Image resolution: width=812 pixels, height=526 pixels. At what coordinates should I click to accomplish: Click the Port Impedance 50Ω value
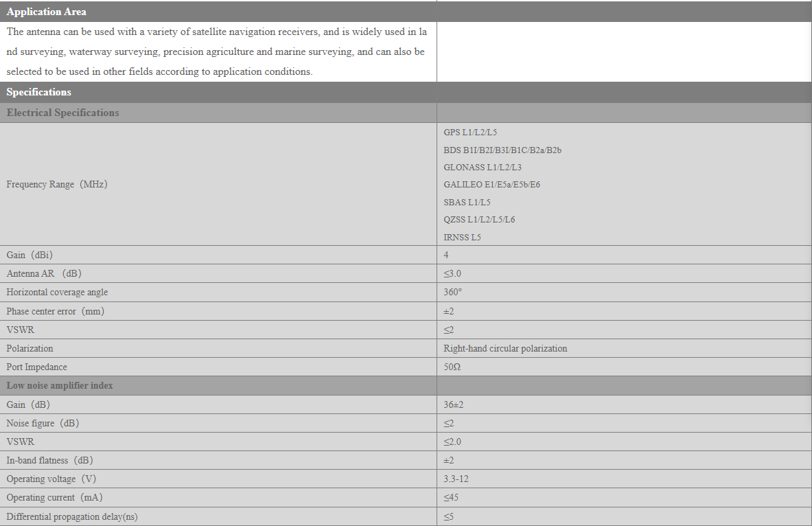click(452, 367)
